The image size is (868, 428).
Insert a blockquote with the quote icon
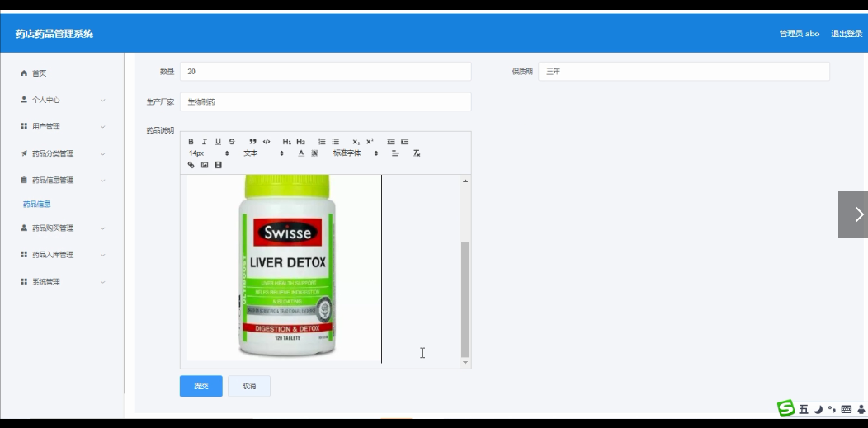point(253,142)
